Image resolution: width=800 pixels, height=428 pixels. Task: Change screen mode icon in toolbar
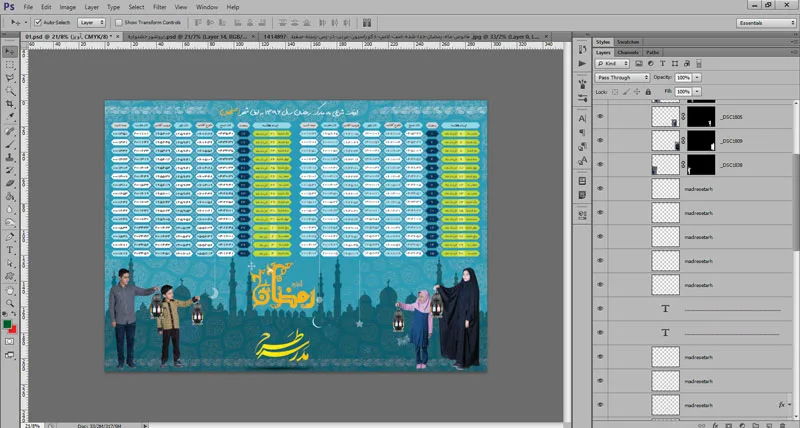pos(10,355)
